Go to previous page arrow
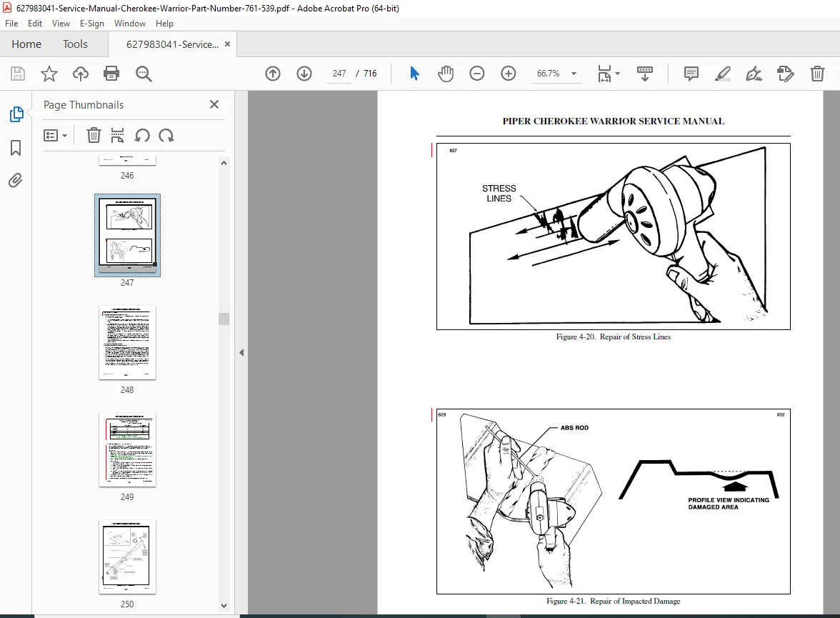This screenshot has width=840, height=618. (x=273, y=74)
